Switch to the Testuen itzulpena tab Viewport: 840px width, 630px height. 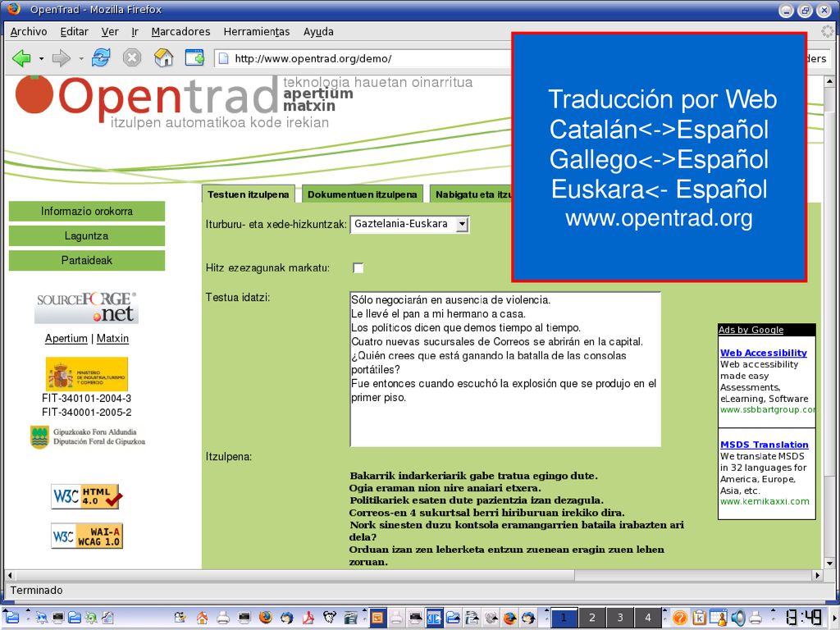click(248, 194)
